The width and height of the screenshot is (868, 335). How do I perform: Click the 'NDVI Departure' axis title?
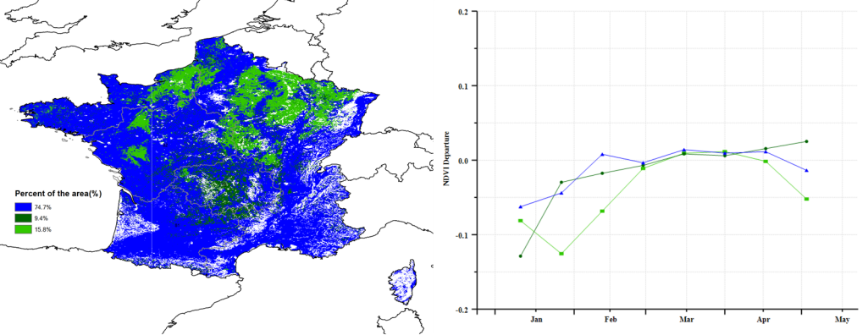click(446, 160)
